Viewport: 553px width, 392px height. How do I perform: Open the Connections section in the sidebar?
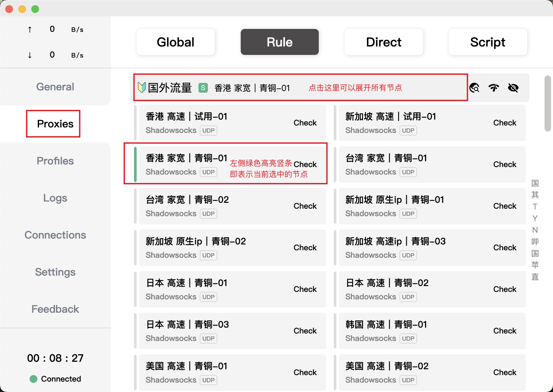(55, 235)
